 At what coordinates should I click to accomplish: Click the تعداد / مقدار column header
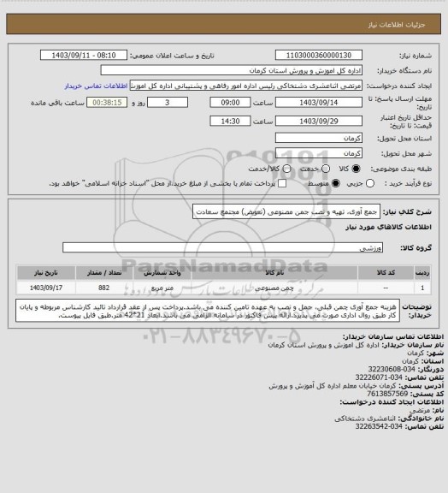(x=104, y=272)
